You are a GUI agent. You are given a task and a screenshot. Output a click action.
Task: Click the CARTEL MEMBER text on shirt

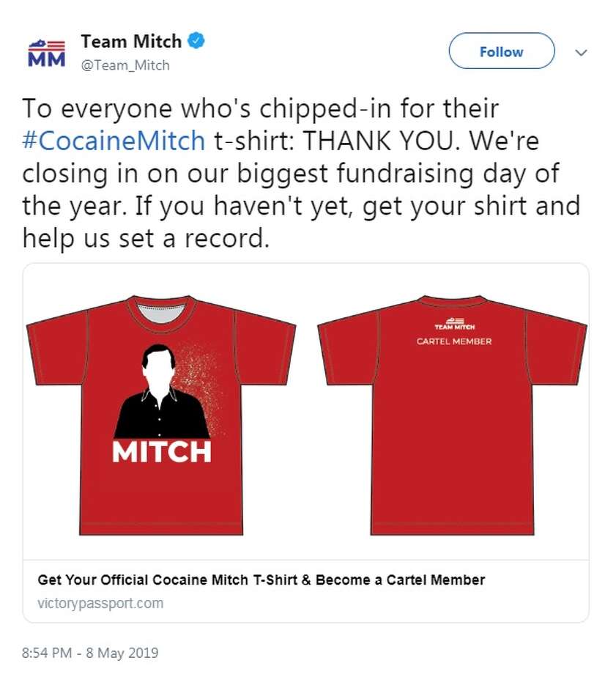point(454,341)
